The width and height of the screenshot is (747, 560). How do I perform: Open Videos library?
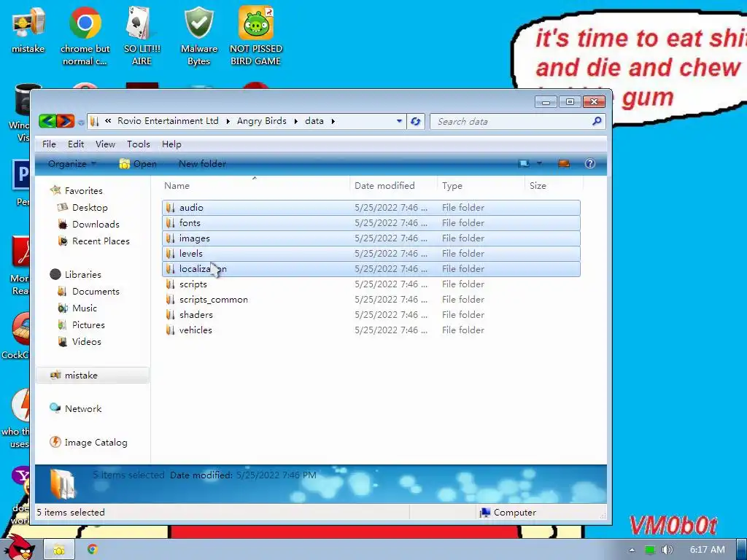click(x=79, y=341)
